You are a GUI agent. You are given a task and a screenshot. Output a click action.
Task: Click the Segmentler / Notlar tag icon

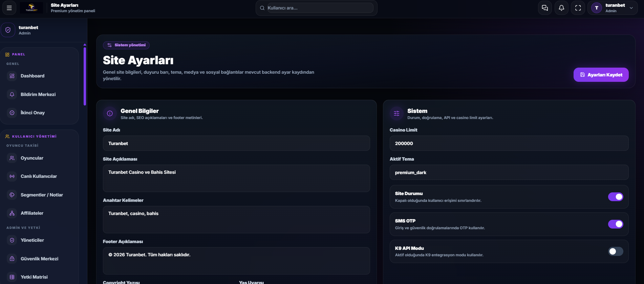click(12, 195)
